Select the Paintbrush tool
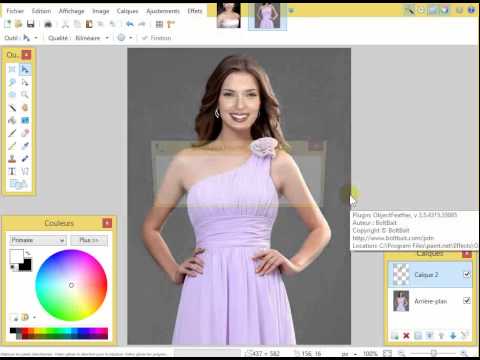Screen dimensions: 480x360 coord(12,133)
